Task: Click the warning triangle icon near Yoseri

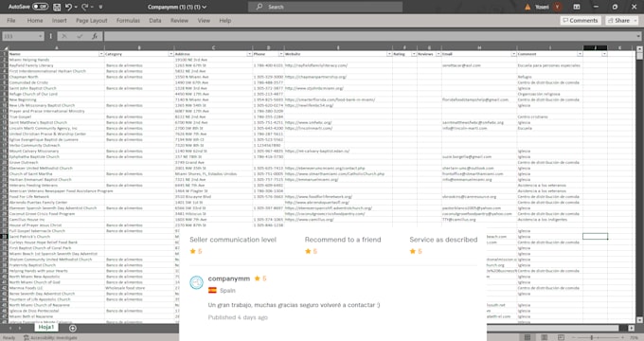Action: pos(528,7)
